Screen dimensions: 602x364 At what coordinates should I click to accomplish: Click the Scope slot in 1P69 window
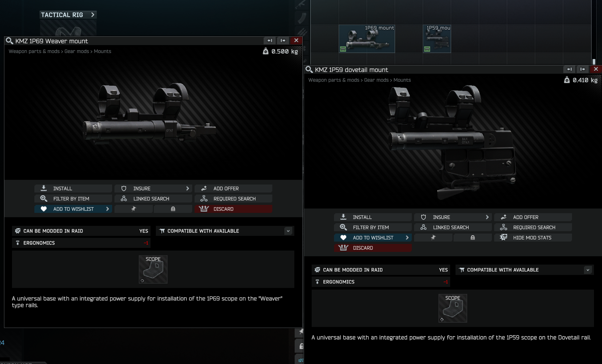tap(153, 269)
